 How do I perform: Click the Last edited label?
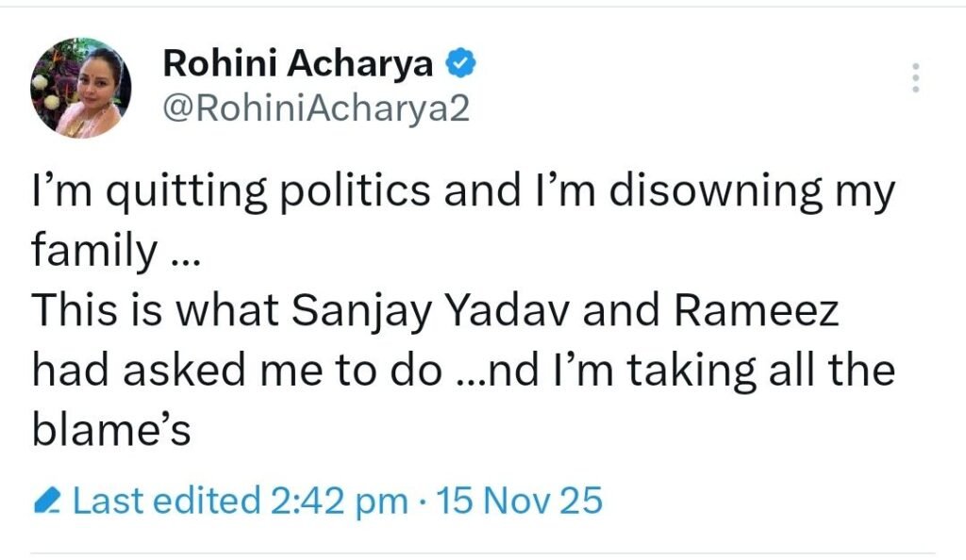tap(166, 501)
